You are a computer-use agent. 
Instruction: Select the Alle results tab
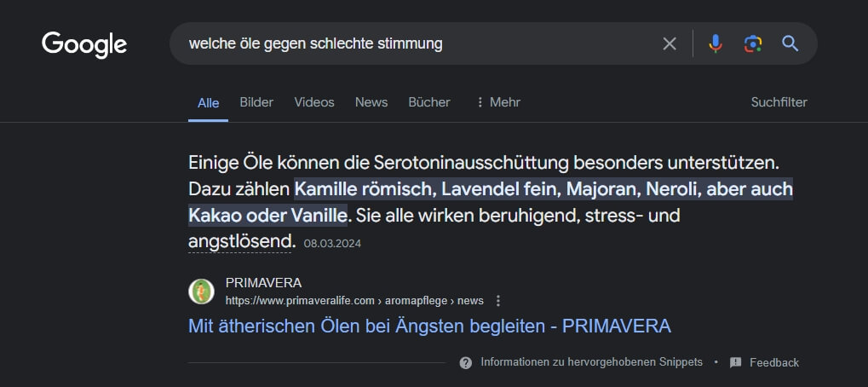(x=209, y=103)
